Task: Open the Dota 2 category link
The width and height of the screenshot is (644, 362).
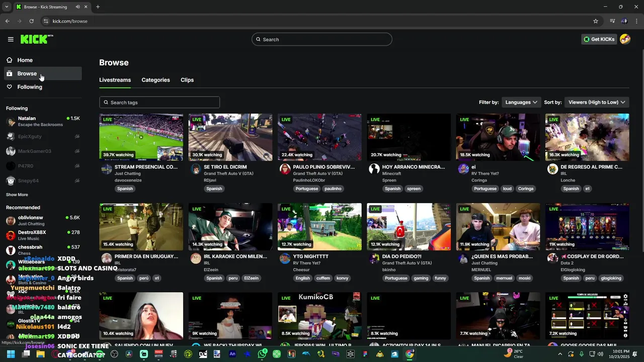Action: (567, 263)
